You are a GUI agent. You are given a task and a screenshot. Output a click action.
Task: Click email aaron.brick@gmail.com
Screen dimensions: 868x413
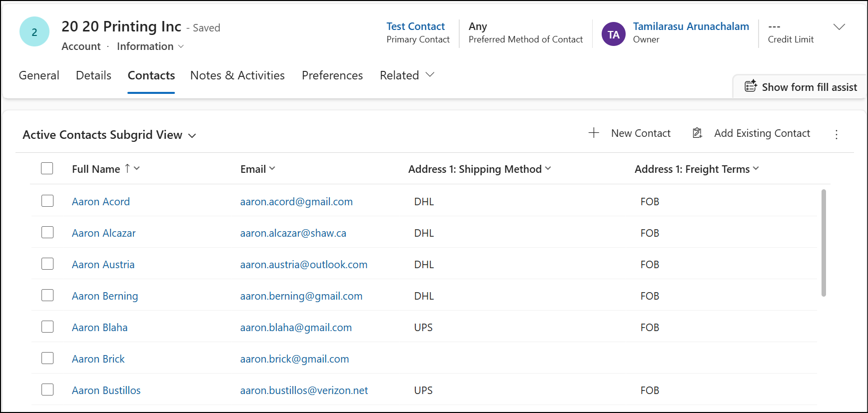pyautogui.click(x=294, y=359)
